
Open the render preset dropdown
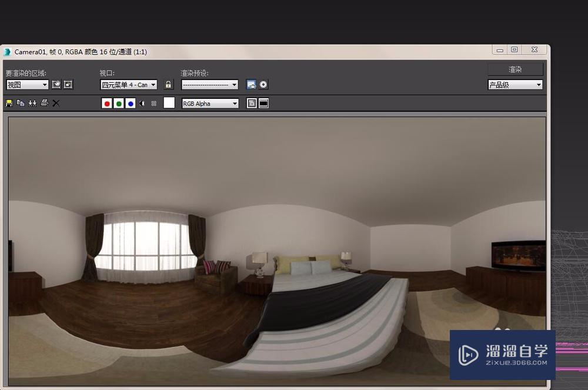click(x=210, y=85)
